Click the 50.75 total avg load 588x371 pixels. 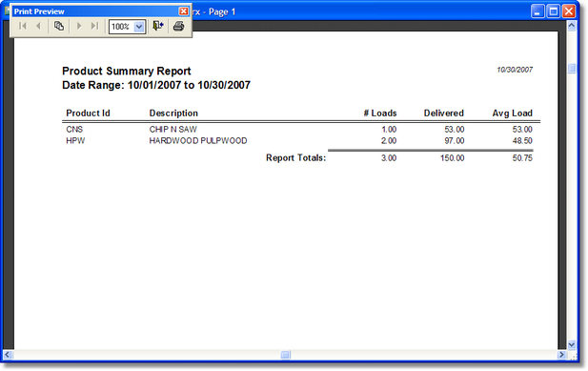coord(522,158)
